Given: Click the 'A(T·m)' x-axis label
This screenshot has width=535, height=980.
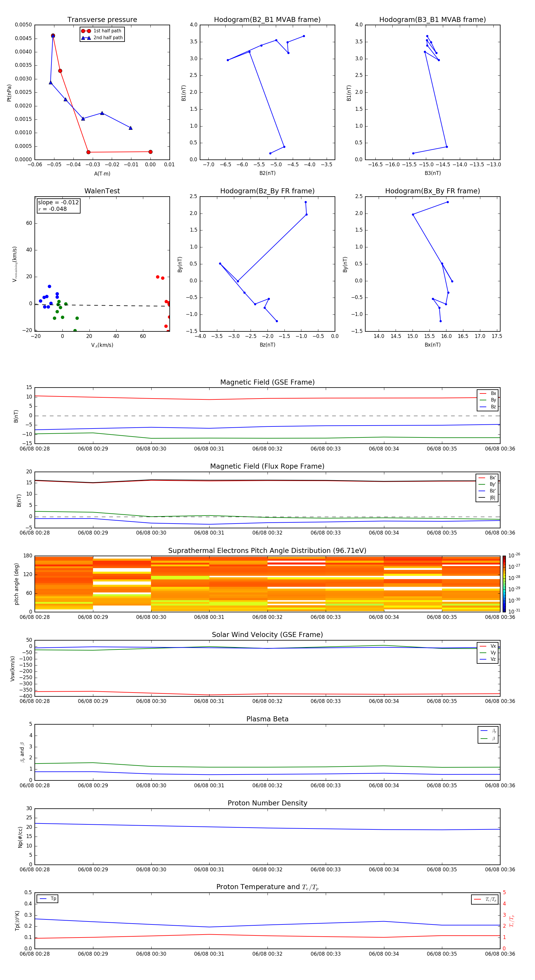Looking at the screenshot, I should point(102,173).
